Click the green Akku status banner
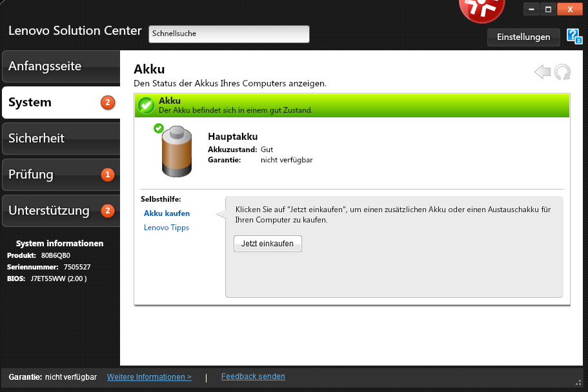The width and height of the screenshot is (588, 392). pos(352,105)
